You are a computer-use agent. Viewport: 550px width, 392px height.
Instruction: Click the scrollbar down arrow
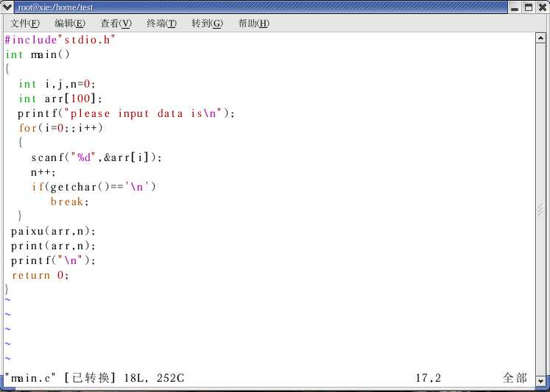[x=540, y=380]
